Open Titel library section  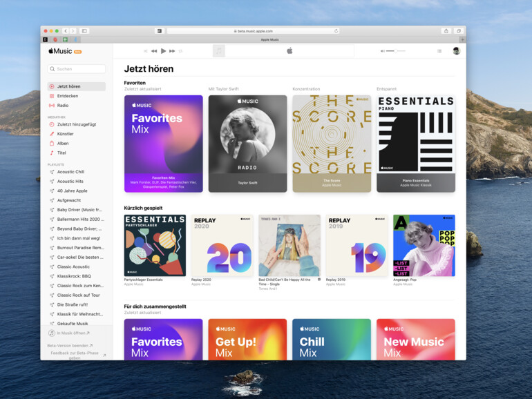tap(77, 153)
